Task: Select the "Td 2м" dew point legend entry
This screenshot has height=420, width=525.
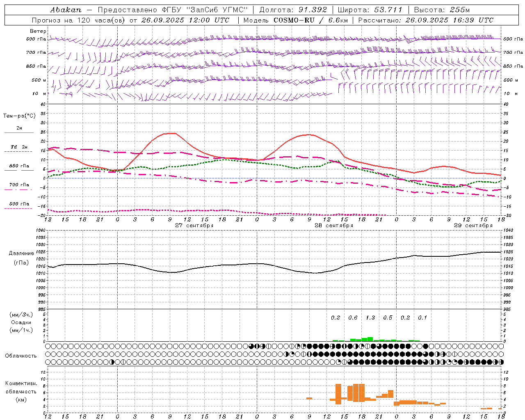Action: pos(19,147)
